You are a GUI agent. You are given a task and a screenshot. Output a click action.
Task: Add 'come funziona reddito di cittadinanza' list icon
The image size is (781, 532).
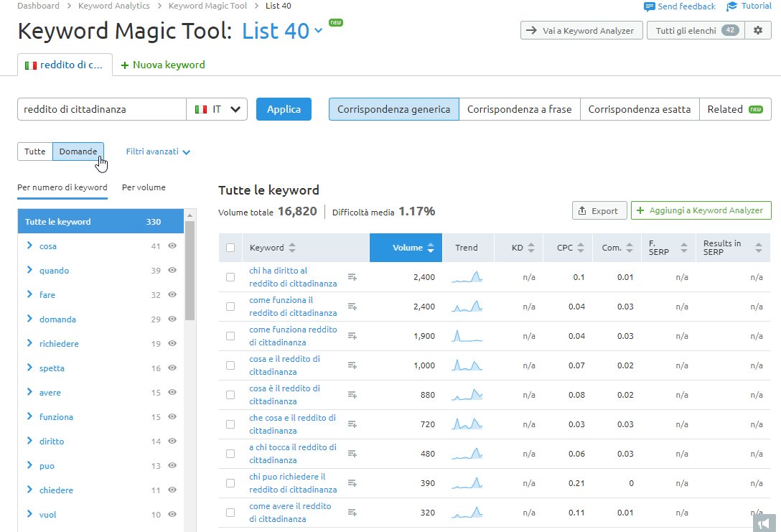click(352, 336)
